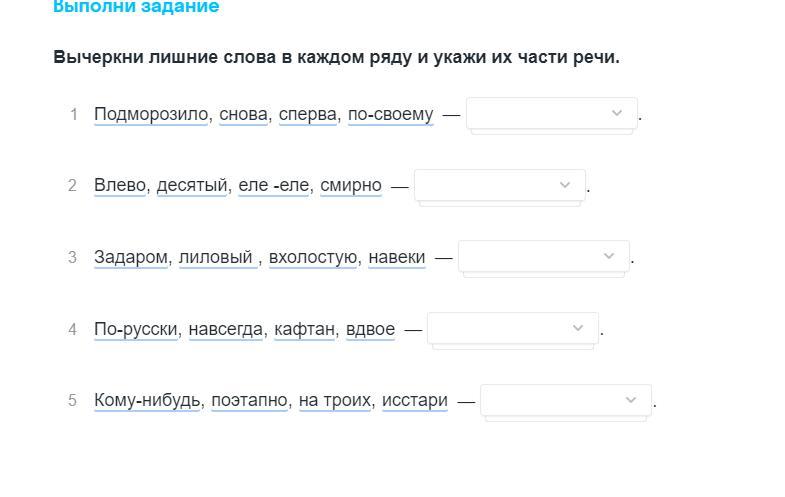Cross out the word «десятый»
Image resolution: width=785 pixels, height=497 pixels.
tap(192, 185)
